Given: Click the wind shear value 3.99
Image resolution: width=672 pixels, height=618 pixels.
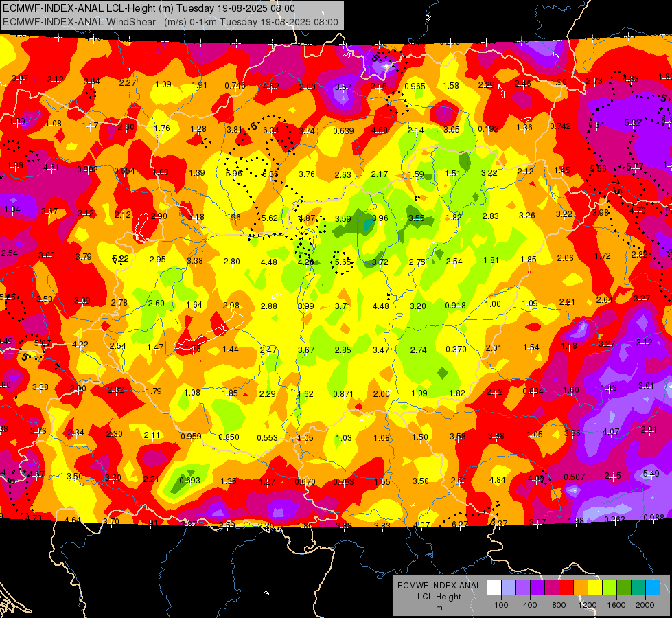Looking at the screenshot, I should click(306, 306).
